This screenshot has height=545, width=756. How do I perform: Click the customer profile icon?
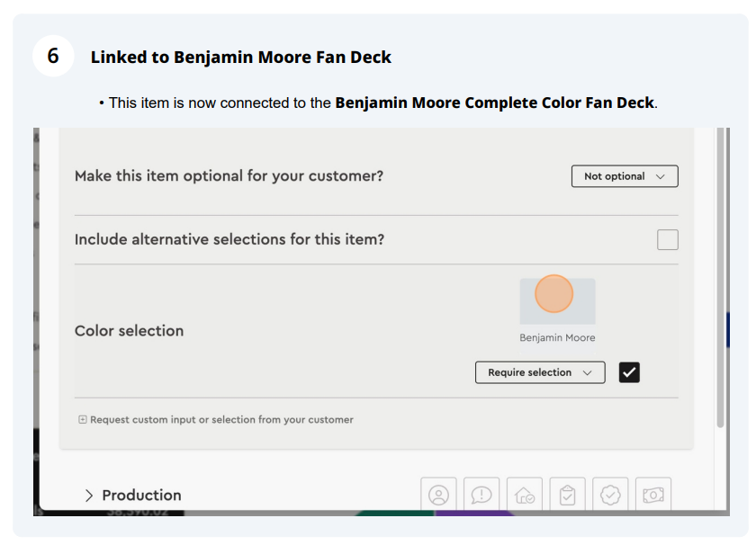pos(438,494)
